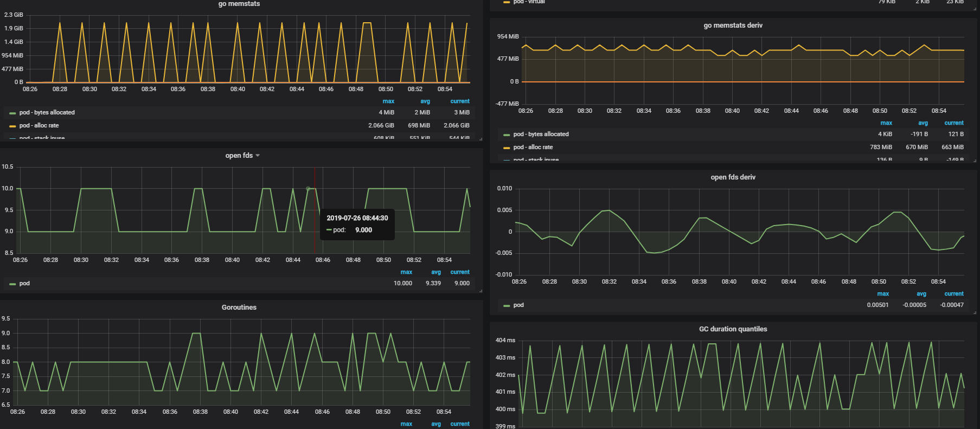
Task: Click the red crosshair line in open fds graph
Action: (x=315, y=210)
